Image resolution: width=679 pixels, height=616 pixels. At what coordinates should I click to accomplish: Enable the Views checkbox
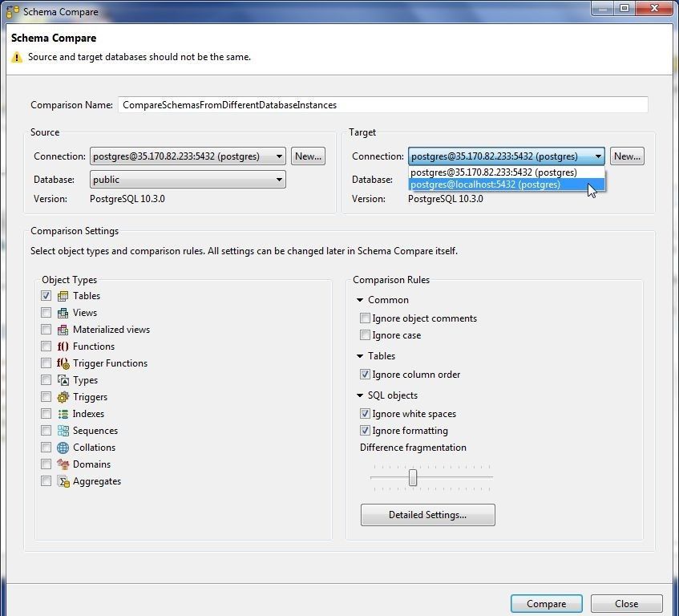(46, 313)
